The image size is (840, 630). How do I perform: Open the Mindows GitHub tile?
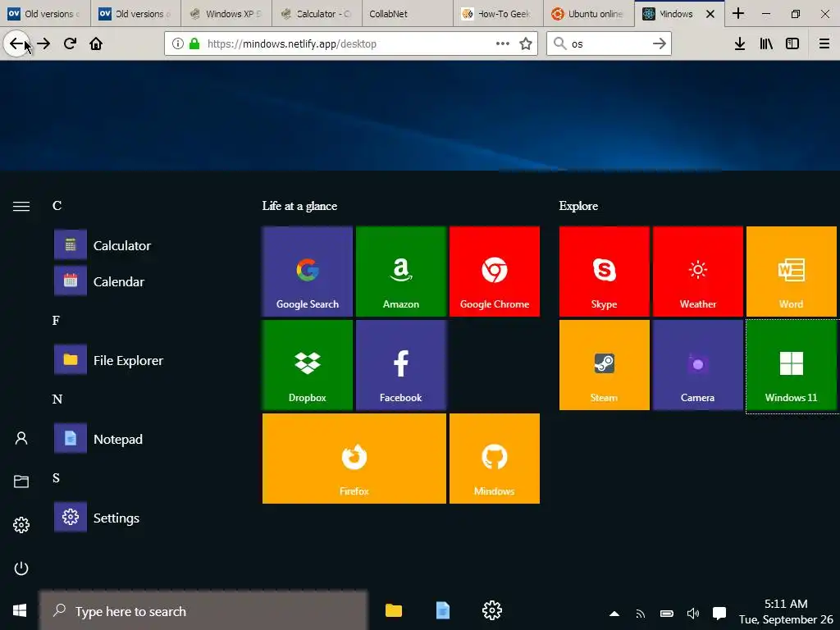(495, 459)
